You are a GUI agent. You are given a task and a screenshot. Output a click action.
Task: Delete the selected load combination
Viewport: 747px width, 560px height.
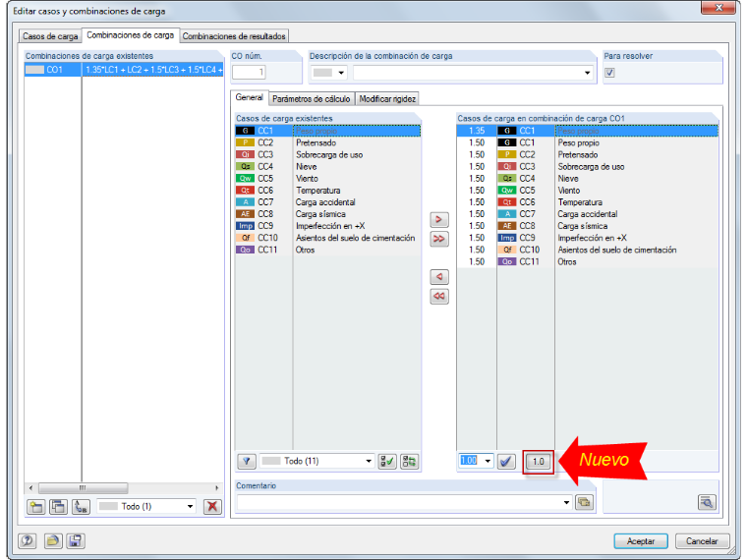pyautogui.click(x=212, y=506)
